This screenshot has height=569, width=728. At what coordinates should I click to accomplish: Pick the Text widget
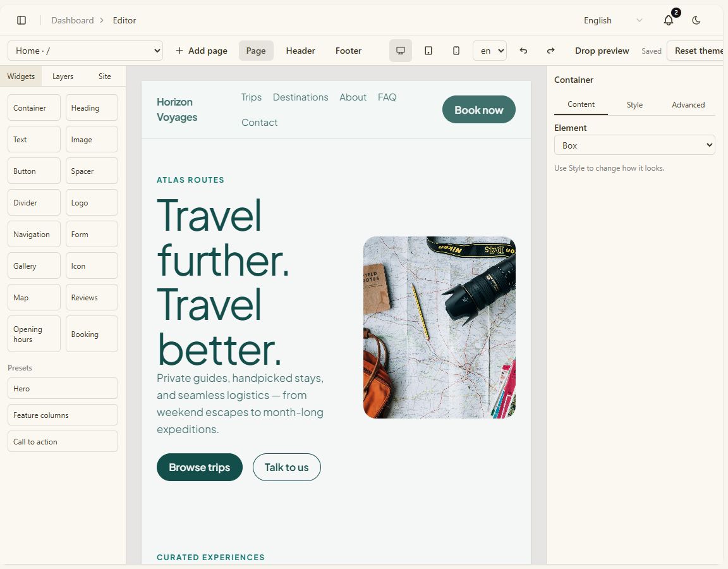coord(34,139)
